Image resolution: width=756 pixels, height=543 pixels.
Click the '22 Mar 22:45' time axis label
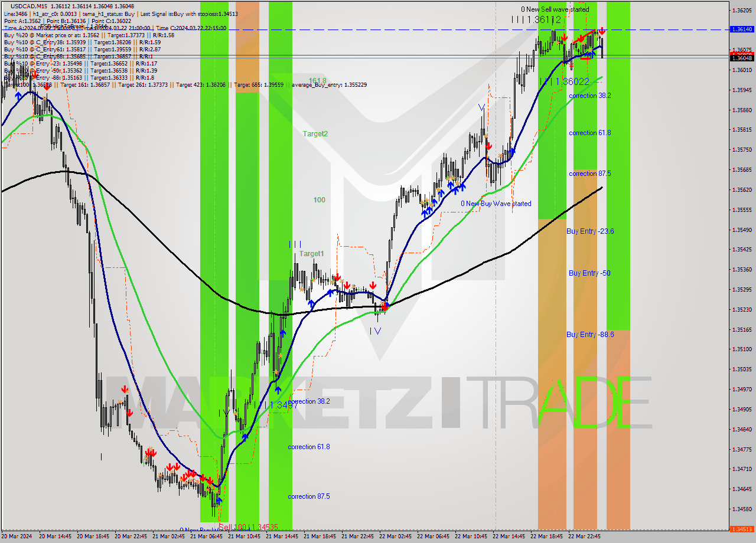point(584,537)
